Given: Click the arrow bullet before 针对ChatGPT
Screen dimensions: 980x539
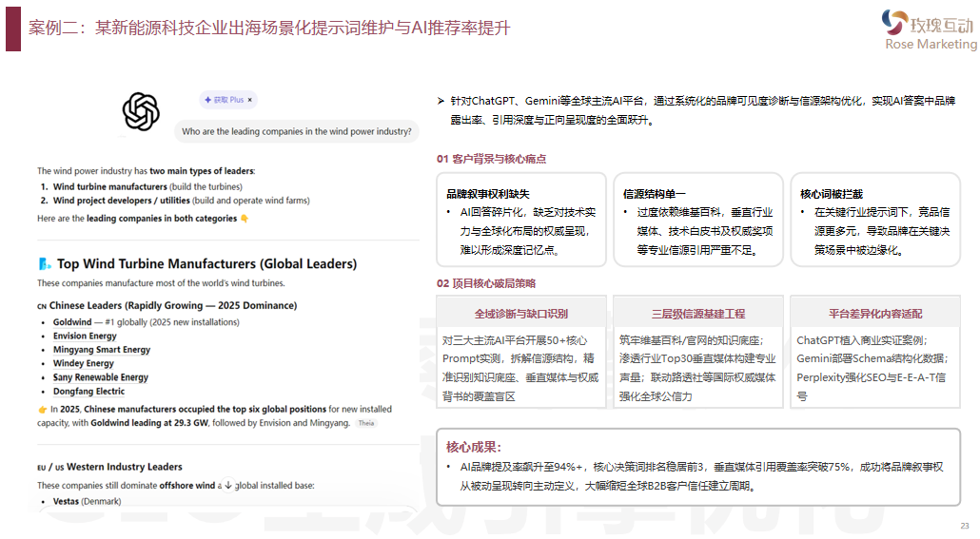Looking at the screenshot, I should [441, 101].
